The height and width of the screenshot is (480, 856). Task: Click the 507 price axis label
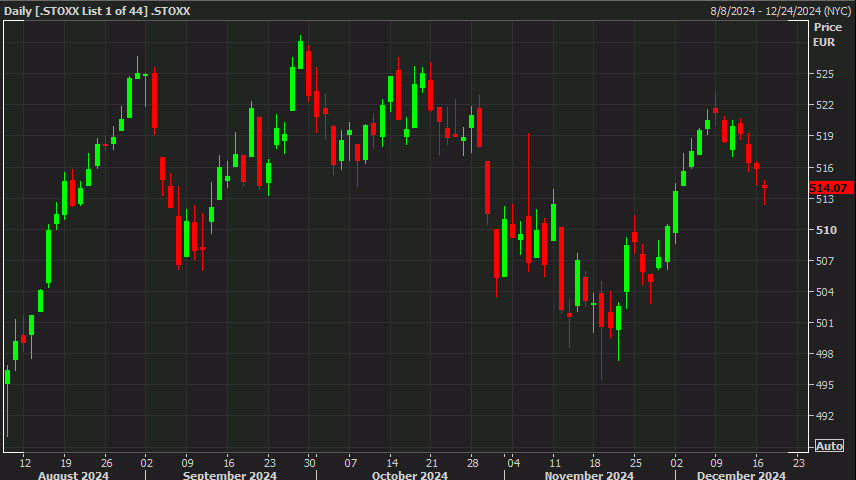[x=824, y=261]
